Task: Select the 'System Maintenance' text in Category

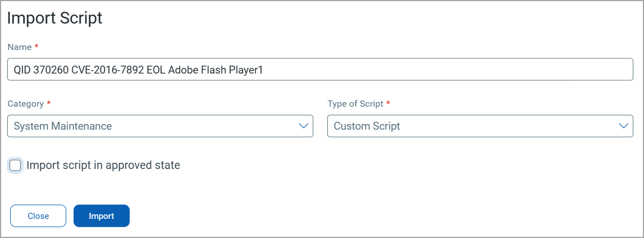Action: 63,126
